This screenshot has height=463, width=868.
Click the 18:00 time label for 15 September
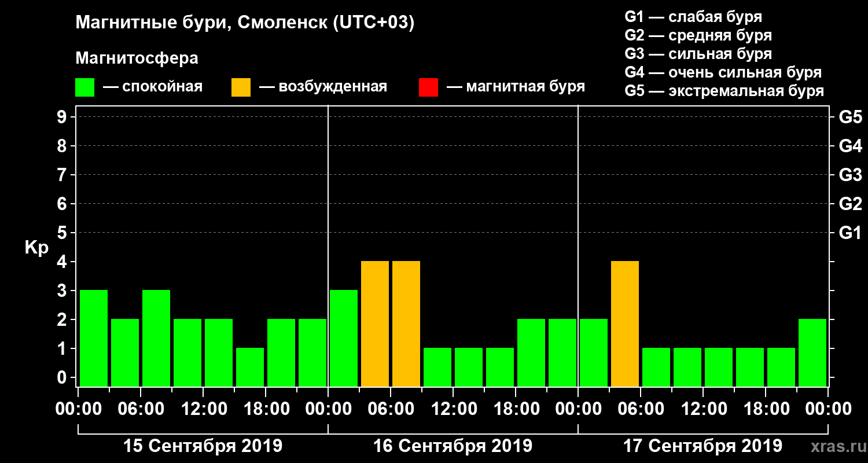(266, 409)
